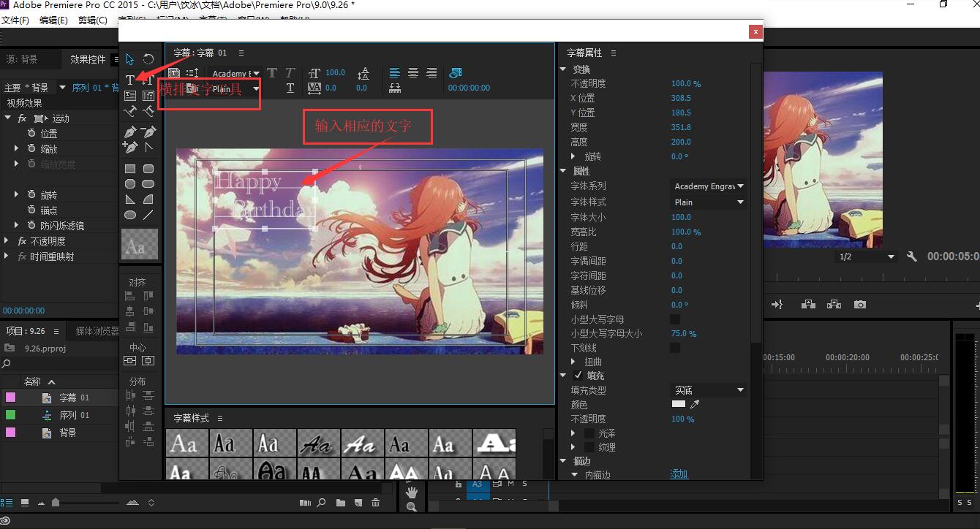The height and width of the screenshot is (529, 980).
Task: Click the fill color (颜色) white swatch
Action: (679, 404)
